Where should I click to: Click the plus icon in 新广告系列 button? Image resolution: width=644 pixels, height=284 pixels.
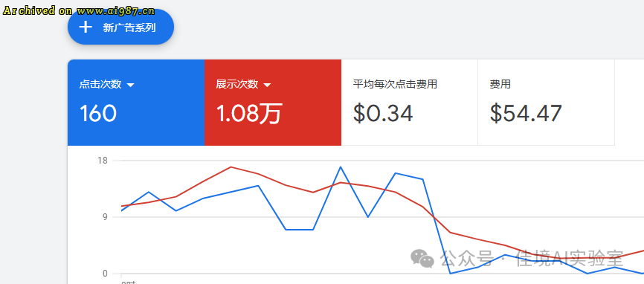point(86,28)
